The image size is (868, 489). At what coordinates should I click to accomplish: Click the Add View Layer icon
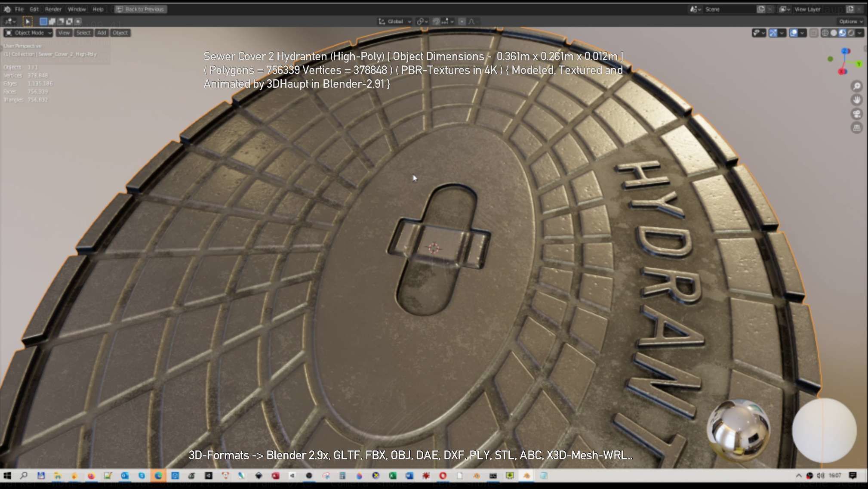850,9
